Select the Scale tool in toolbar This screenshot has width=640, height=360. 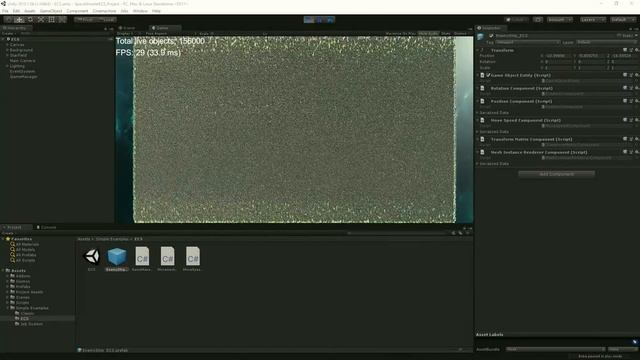click(x=41, y=20)
